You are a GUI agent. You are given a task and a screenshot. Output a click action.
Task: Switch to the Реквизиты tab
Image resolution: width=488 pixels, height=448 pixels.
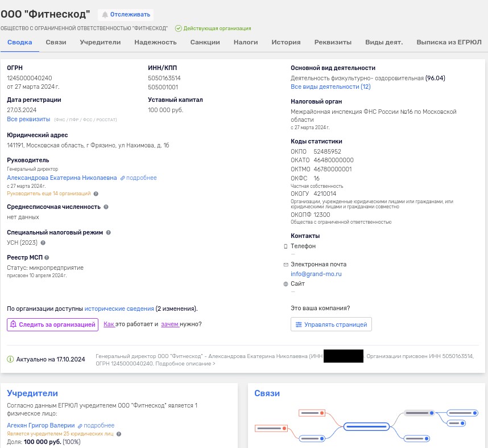[333, 42]
